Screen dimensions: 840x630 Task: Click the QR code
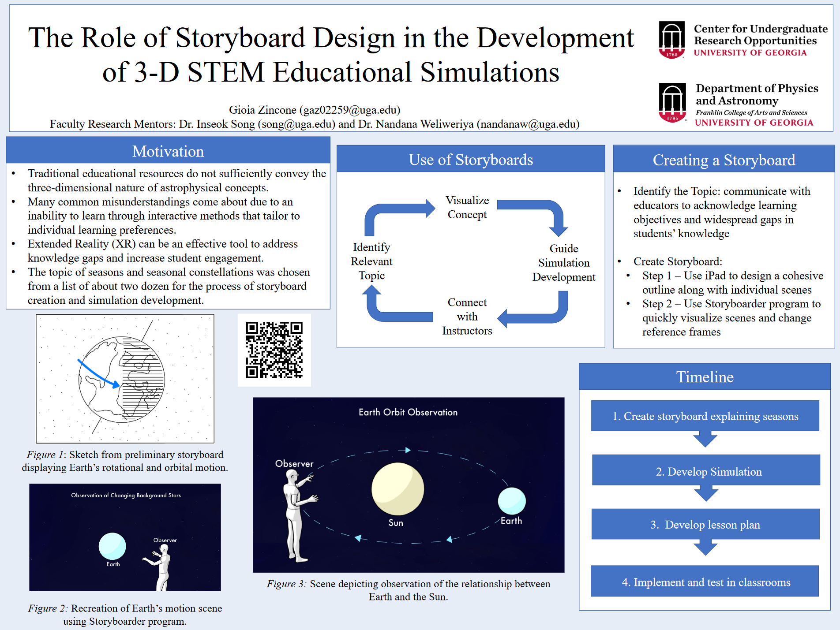274,350
